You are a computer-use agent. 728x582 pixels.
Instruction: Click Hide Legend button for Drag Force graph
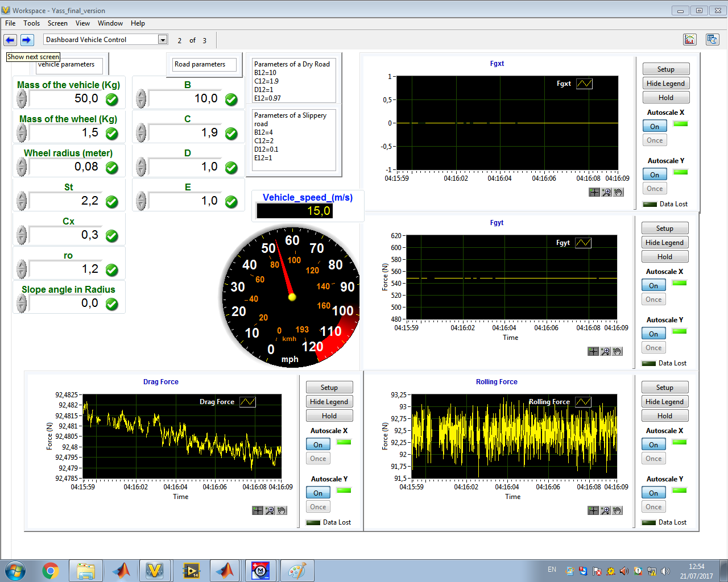tap(329, 401)
